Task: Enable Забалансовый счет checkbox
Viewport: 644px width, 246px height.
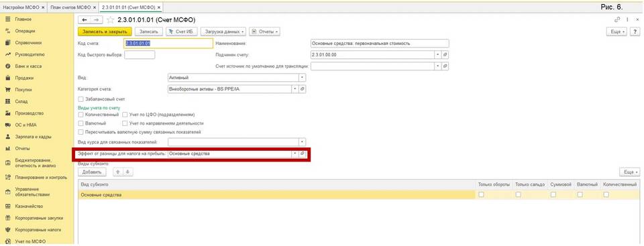Action: coord(80,99)
